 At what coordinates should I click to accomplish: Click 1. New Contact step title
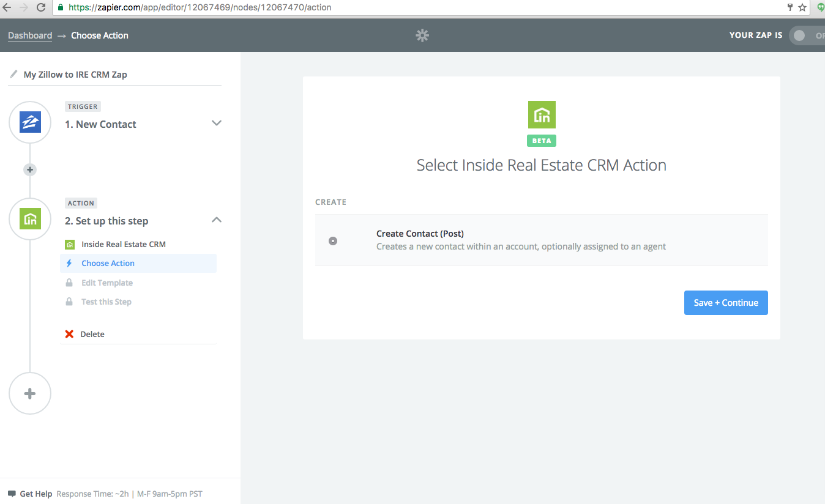pyautogui.click(x=101, y=124)
